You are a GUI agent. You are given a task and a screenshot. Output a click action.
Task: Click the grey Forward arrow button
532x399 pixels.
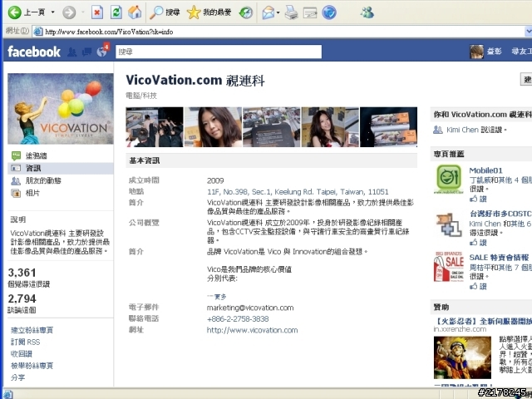[x=69, y=13]
